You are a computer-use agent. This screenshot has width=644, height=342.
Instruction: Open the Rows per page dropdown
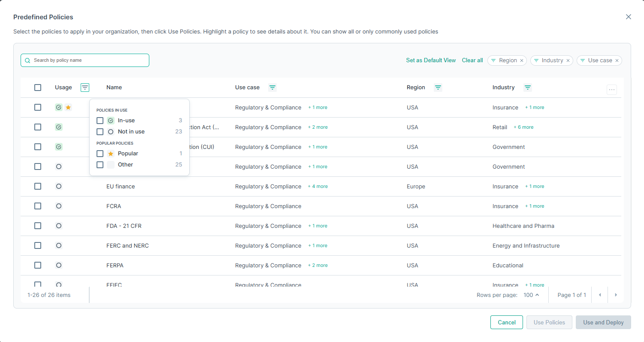[x=531, y=295]
